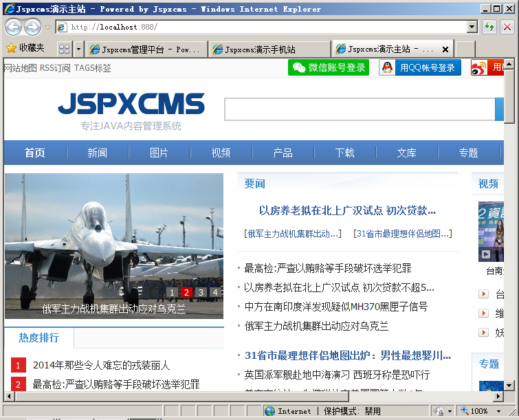Image resolution: width=519 pixels, height=420 pixels.
Task: Show slide 2 in the slideshow
Action: (x=186, y=292)
